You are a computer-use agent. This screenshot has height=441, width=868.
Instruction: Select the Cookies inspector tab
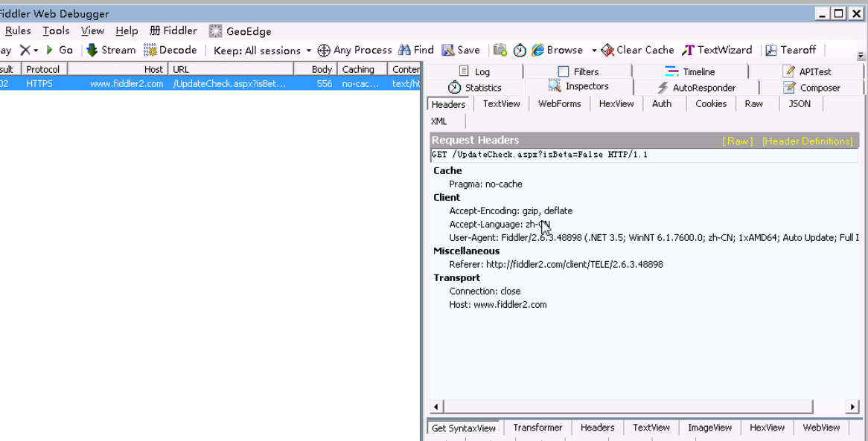[x=711, y=103]
